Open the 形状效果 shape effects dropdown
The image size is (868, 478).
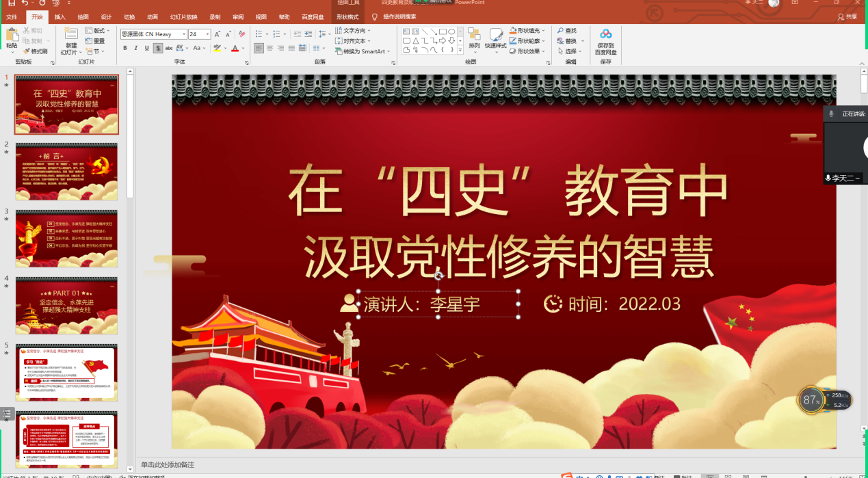coord(528,51)
